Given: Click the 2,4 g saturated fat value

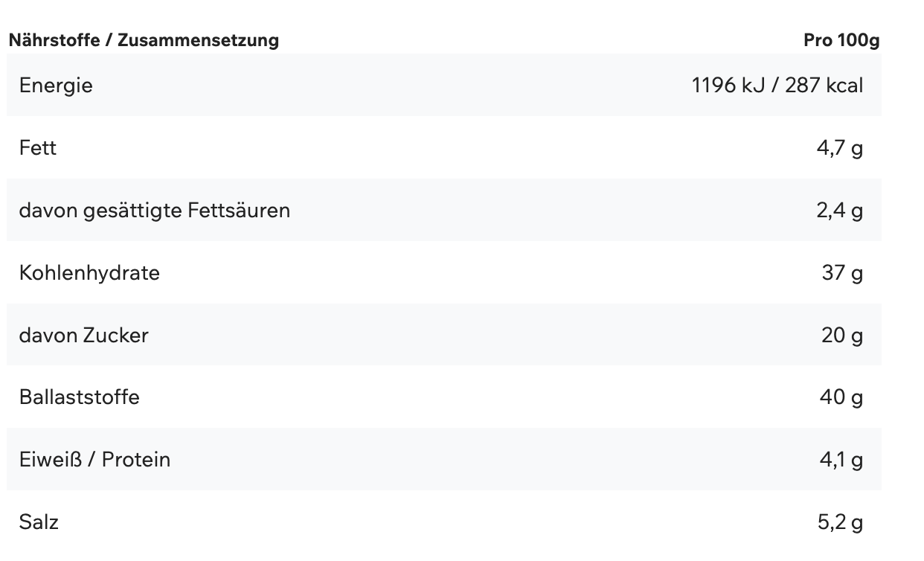Looking at the screenshot, I should 840,211.
